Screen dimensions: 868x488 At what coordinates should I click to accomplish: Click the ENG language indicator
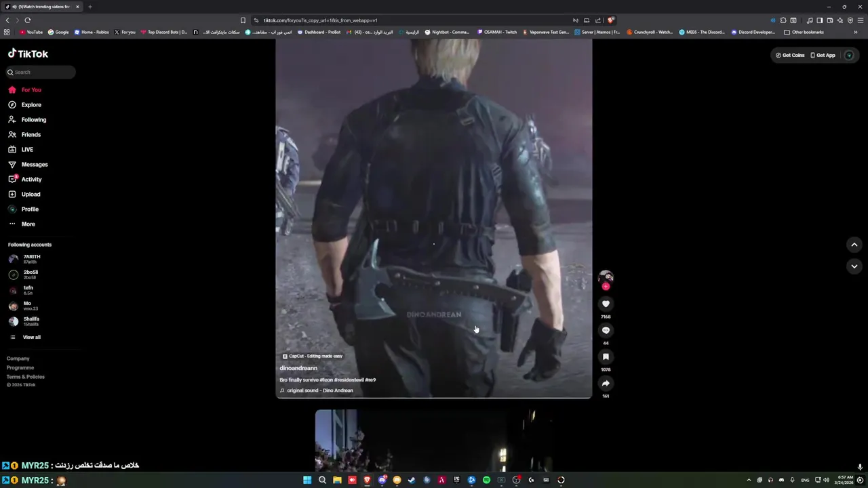(x=805, y=480)
